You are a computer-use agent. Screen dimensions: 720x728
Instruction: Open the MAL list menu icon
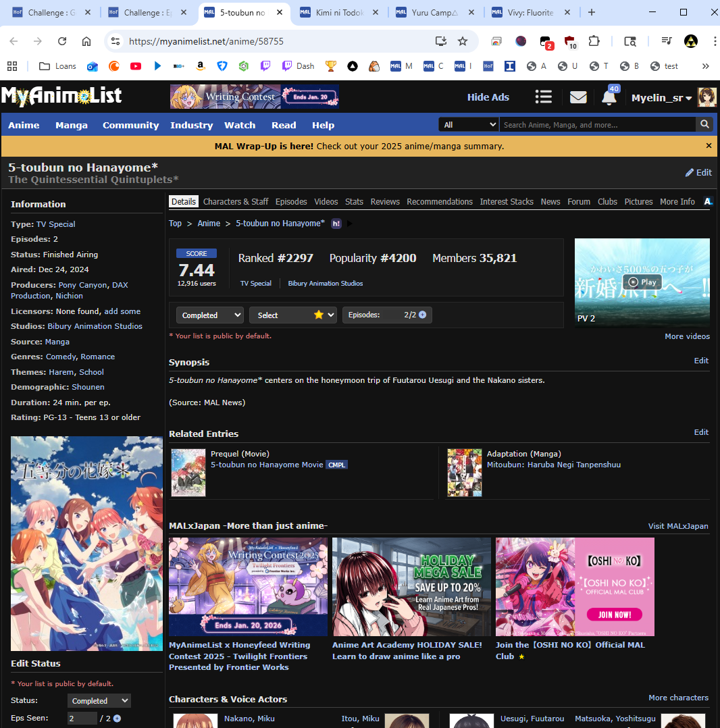[543, 97]
